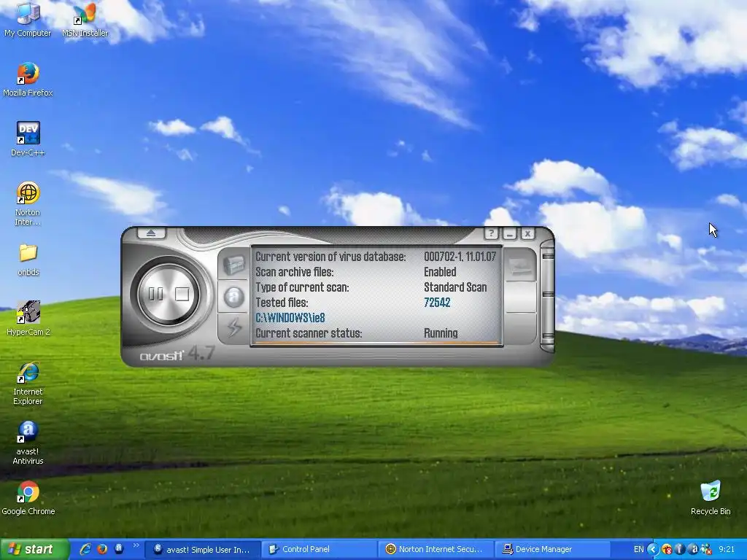The width and height of the screenshot is (747, 560).
Task: Select the Dev-C++ desktop shortcut
Action: [28, 139]
